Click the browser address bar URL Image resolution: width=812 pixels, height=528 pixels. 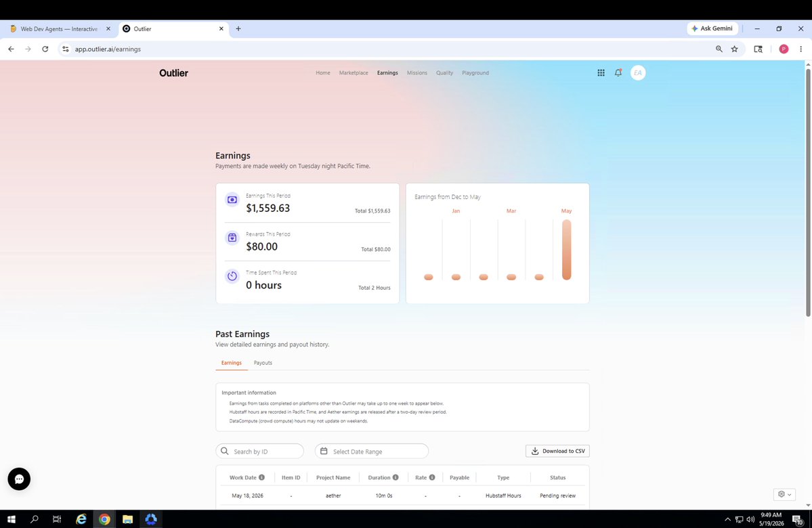[108, 49]
